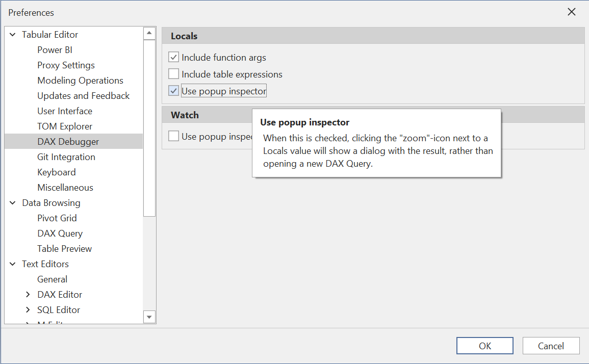The image size is (589, 364).
Task: Enable Use popup inspector in the Watch section
Action: (173, 136)
